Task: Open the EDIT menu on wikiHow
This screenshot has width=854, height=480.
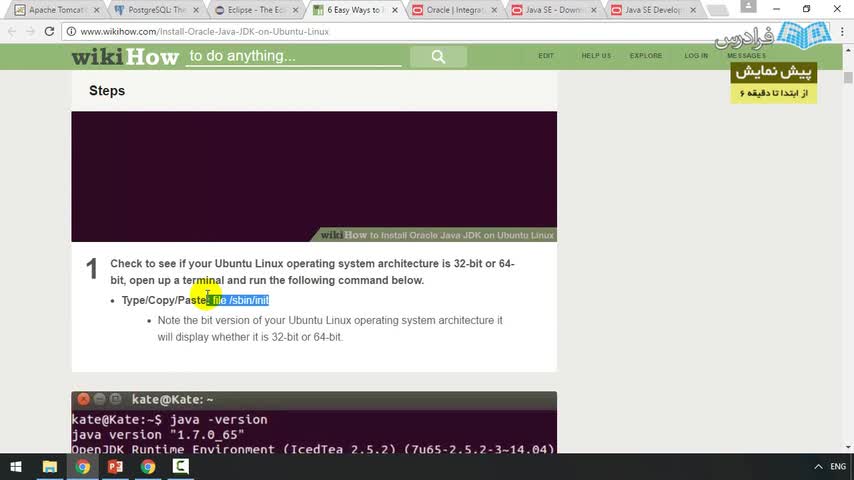Action: pos(546,56)
